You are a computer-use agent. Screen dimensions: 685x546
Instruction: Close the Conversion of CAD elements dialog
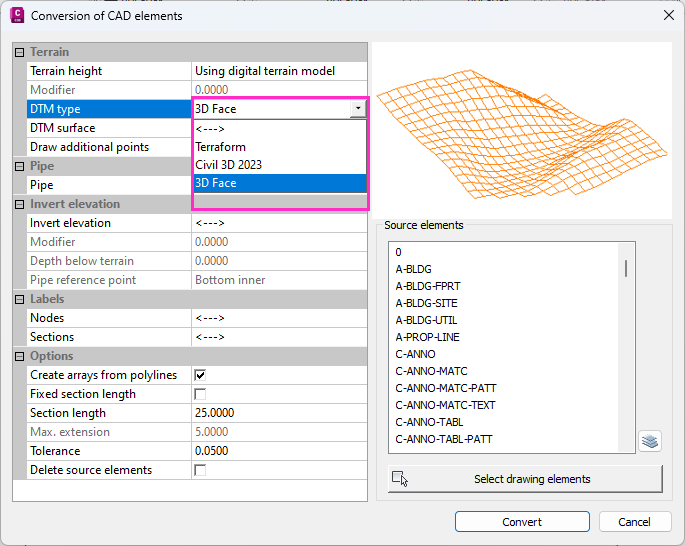pyautogui.click(x=668, y=15)
